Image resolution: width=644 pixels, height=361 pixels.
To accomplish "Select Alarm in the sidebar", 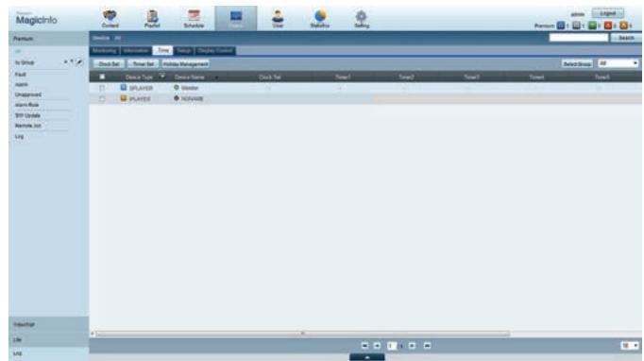I will click(x=22, y=84).
